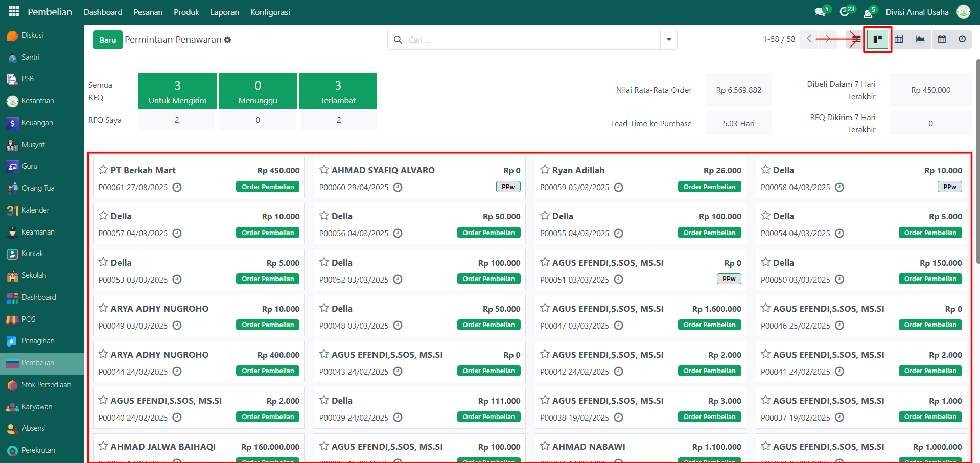Image resolution: width=980 pixels, height=463 pixels.
Task: Click the Baru button
Action: (x=107, y=40)
